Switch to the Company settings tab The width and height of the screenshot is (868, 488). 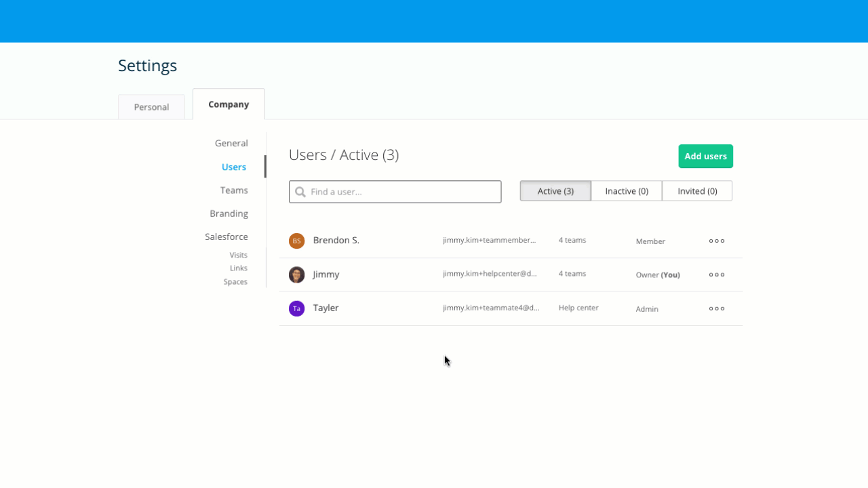pyautogui.click(x=228, y=104)
